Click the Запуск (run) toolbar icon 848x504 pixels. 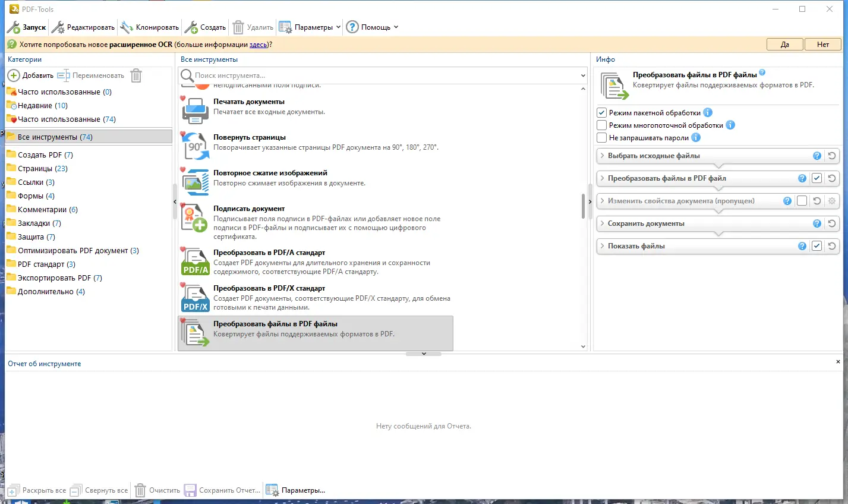pos(13,27)
